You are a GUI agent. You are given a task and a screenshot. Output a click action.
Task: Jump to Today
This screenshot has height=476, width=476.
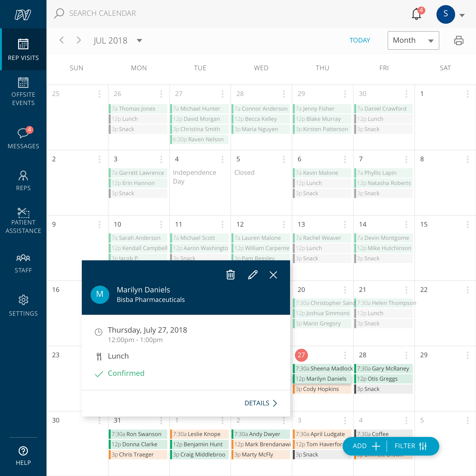[x=360, y=40]
